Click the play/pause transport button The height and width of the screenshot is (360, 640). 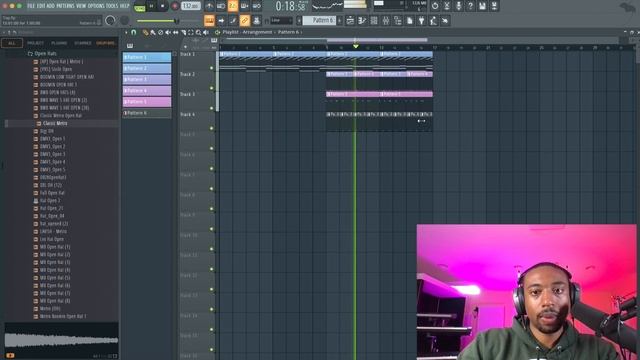pos(151,6)
